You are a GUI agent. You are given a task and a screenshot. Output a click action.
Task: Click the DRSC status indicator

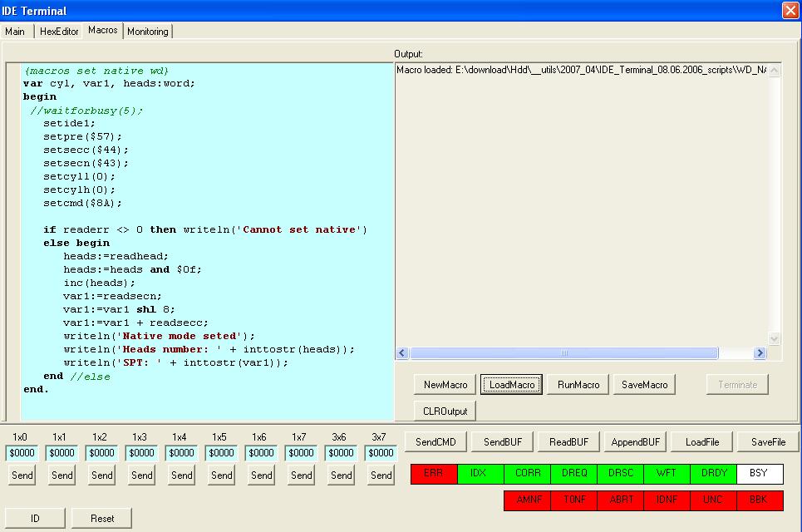(x=621, y=474)
